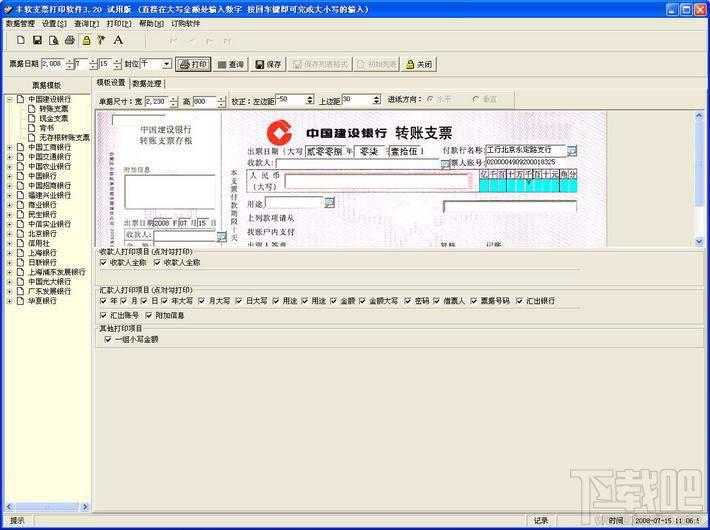Viewport: 710px width, 530px height.
Task: Click the cheque preview vertical scrollbar
Action: pyautogui.click(x=699, y=178)
